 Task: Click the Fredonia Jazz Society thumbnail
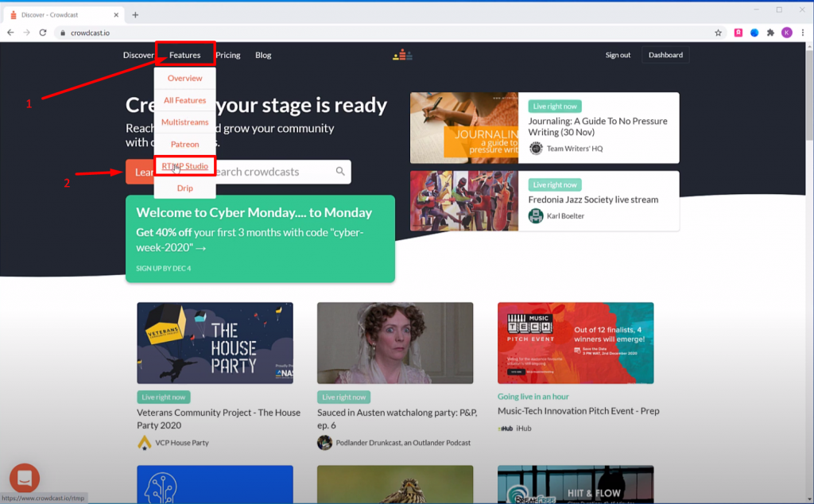point(464,201)
